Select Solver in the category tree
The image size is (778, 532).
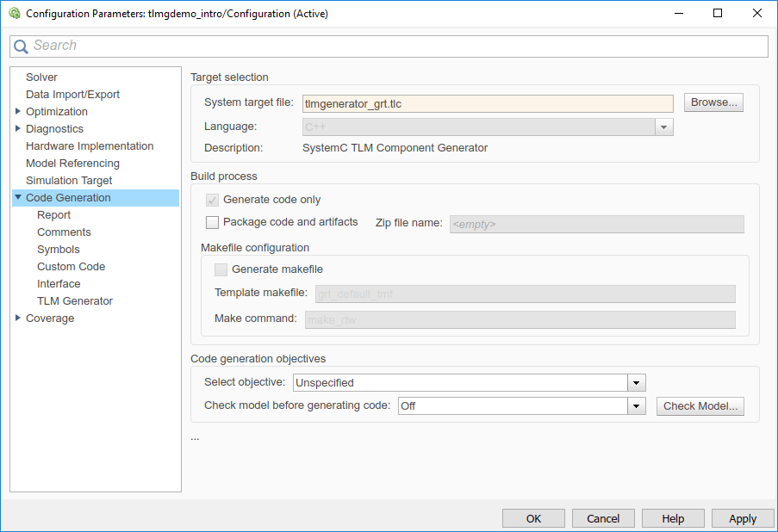[41, 77]
